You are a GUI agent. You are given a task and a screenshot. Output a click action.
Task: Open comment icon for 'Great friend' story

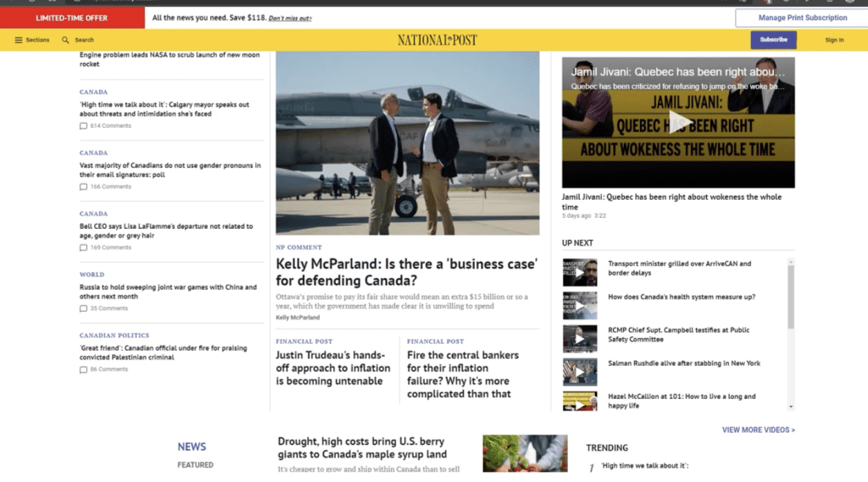[x=83, y=369]
